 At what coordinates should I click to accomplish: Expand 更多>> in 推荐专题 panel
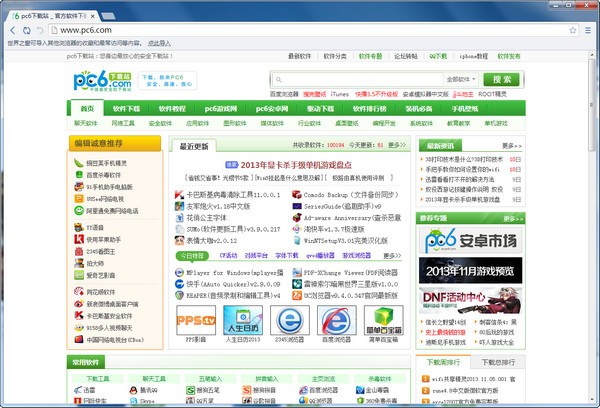point(513,219)
